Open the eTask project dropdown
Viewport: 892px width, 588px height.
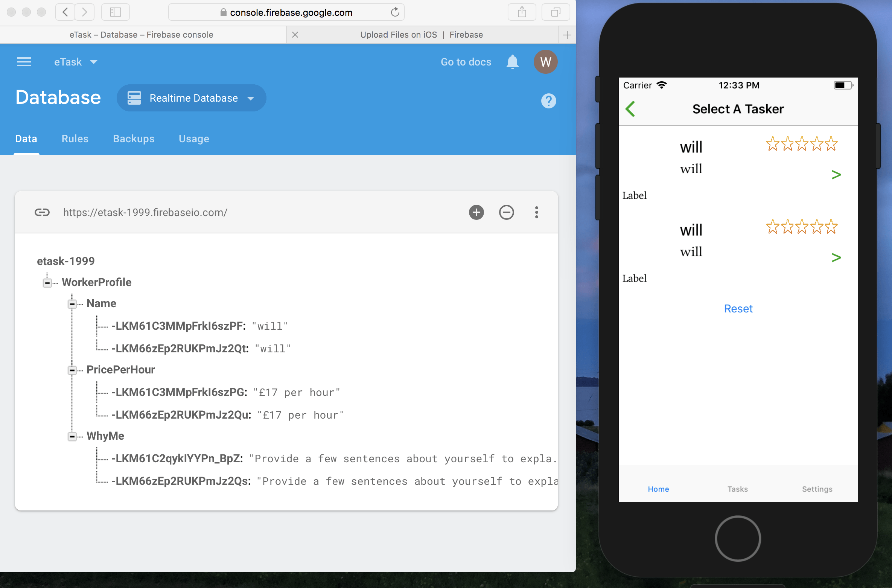point(76,62)
